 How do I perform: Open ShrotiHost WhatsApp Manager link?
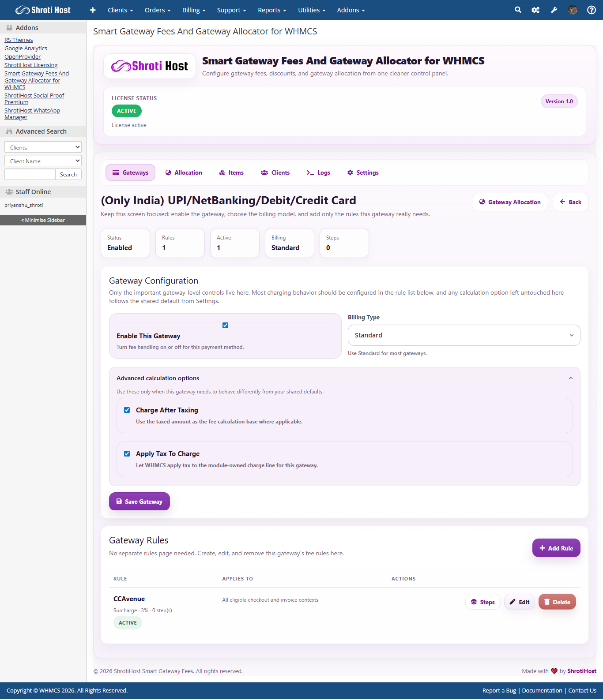[32, 114]
